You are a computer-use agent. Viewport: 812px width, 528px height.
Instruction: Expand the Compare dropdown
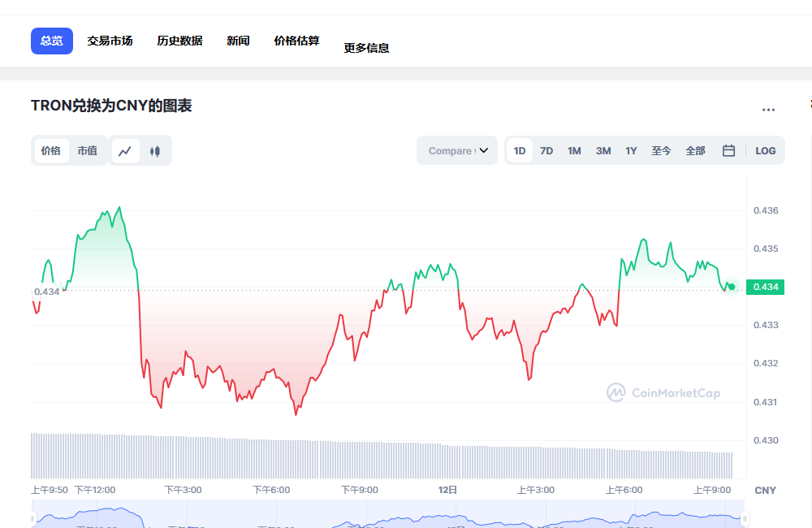(457, 151)
